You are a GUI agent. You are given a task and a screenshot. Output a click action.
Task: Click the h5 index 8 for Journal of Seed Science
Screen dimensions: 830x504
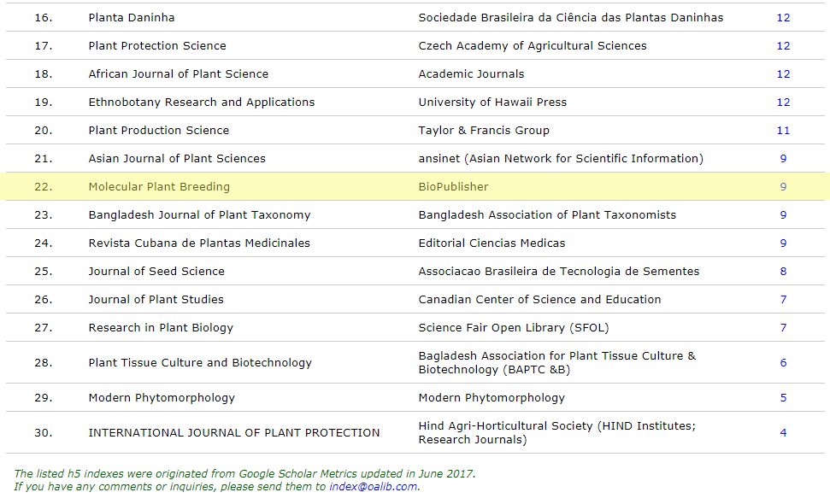[783, 272]
